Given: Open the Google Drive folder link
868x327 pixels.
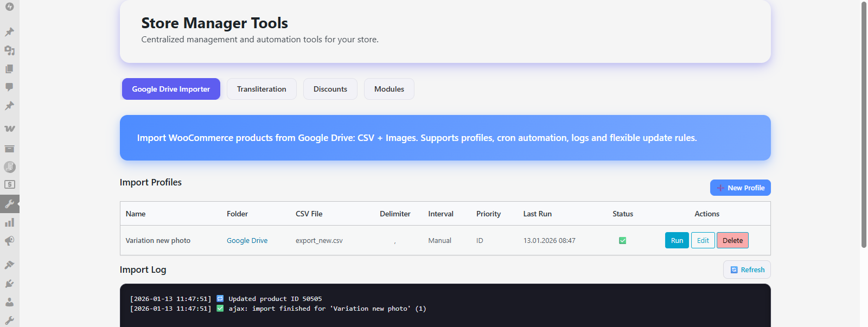Looking at the screenshot, I should [247, 241].
